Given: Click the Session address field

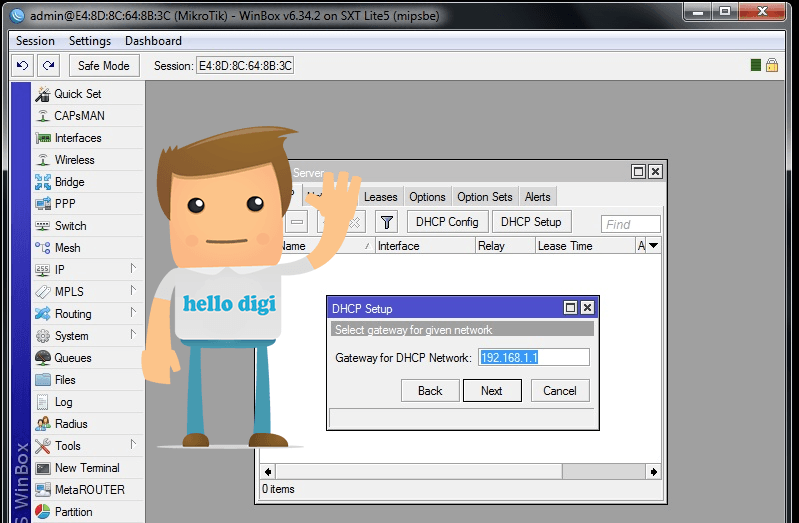Looking at the screenshot, I should point(245,66).
